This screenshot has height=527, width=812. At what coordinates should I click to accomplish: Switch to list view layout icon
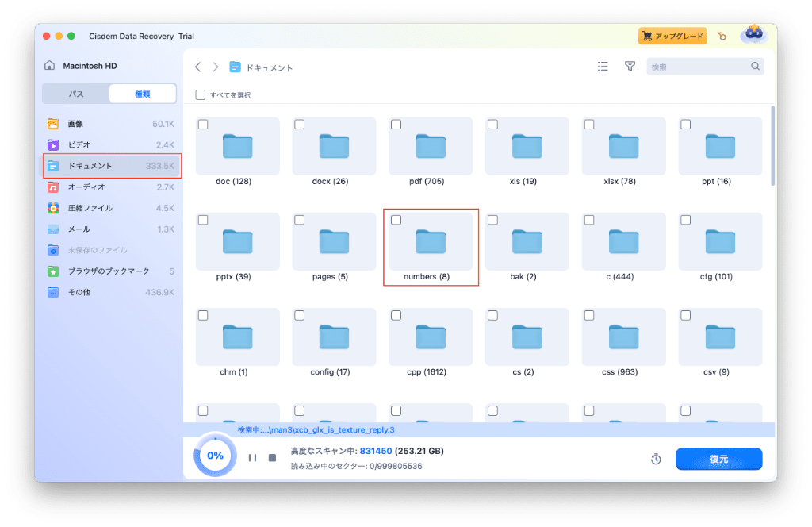[x=603, y=67]
